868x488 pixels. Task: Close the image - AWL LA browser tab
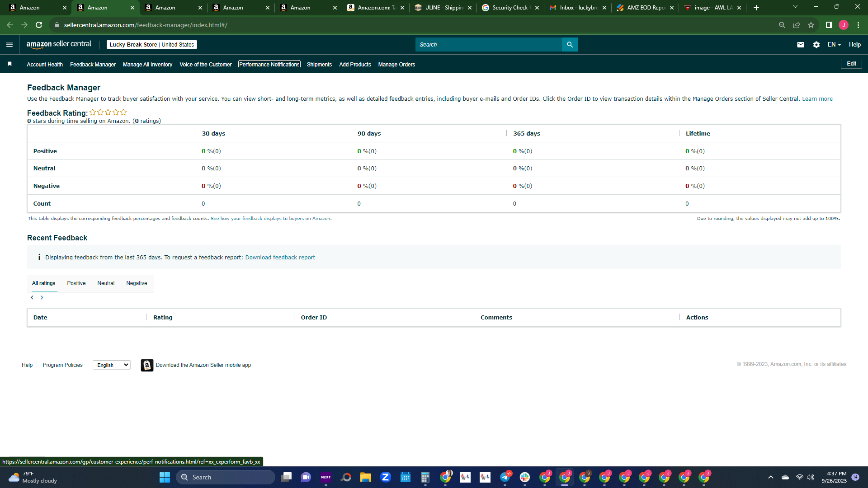(739, 8)
